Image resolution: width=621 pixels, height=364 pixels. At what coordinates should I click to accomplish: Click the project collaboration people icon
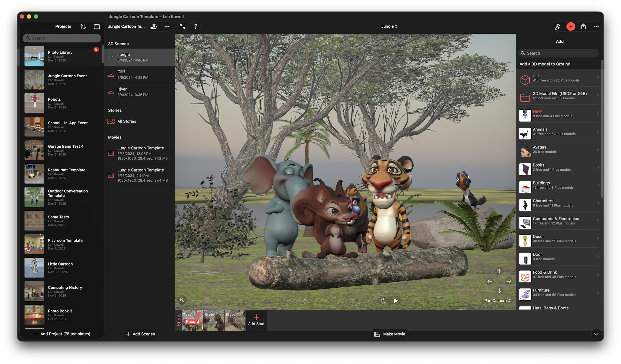tap(154, 27)
